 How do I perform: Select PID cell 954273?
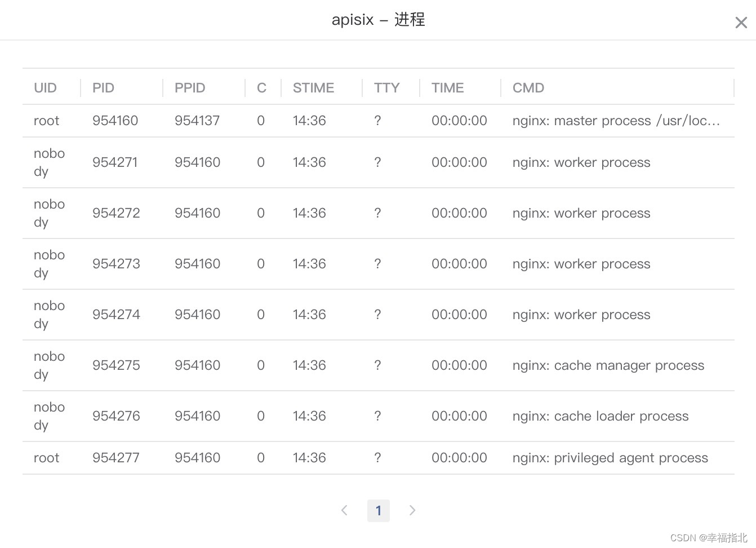point(116,264)
